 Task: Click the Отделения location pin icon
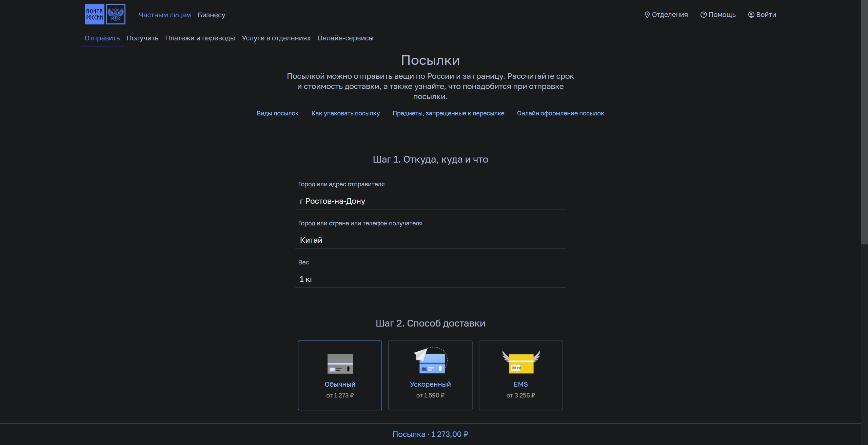[x=647, y=15]
